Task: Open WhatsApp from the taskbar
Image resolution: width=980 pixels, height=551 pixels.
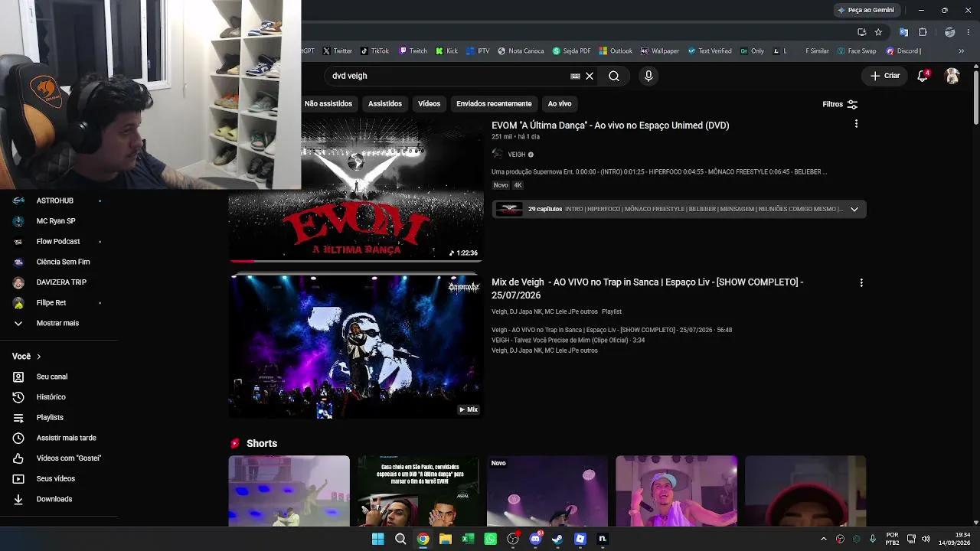Action: pos(491,539)
